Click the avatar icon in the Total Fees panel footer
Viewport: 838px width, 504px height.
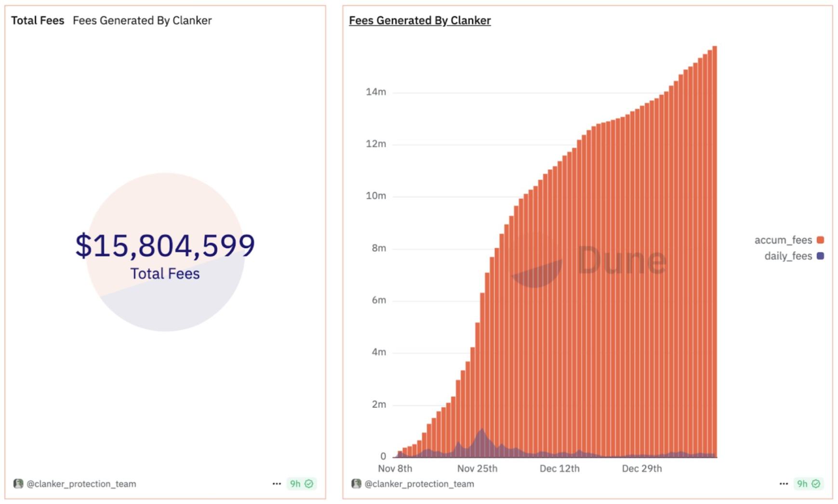(x=18, y=484)
